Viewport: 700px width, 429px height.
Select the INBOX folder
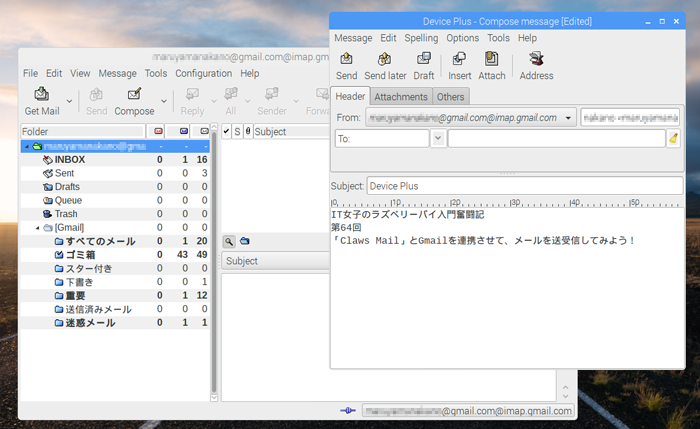point(115,160)
